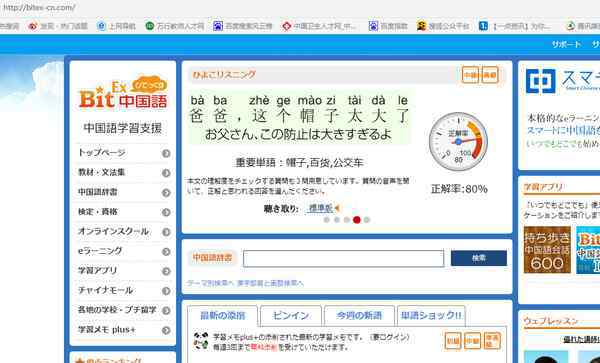600x363 pixels.
Task: Select the red active slide indicator dot
Action: pyautogui.click(x=357, y=220)
